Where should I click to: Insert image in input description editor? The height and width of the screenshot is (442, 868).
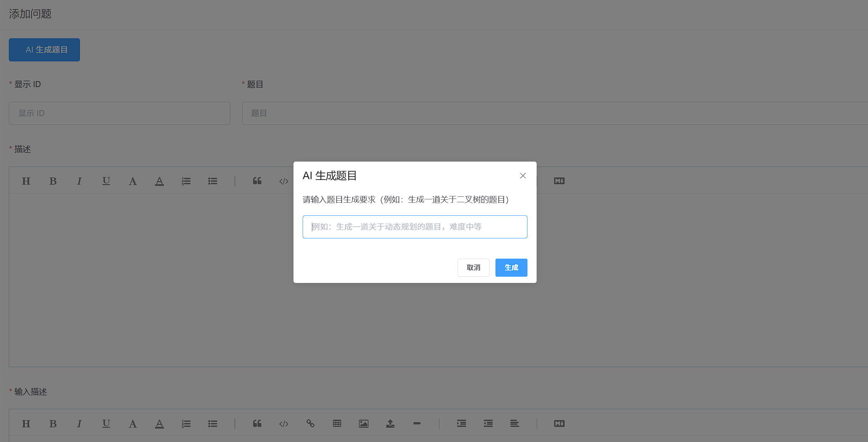[x=364, y=423]
